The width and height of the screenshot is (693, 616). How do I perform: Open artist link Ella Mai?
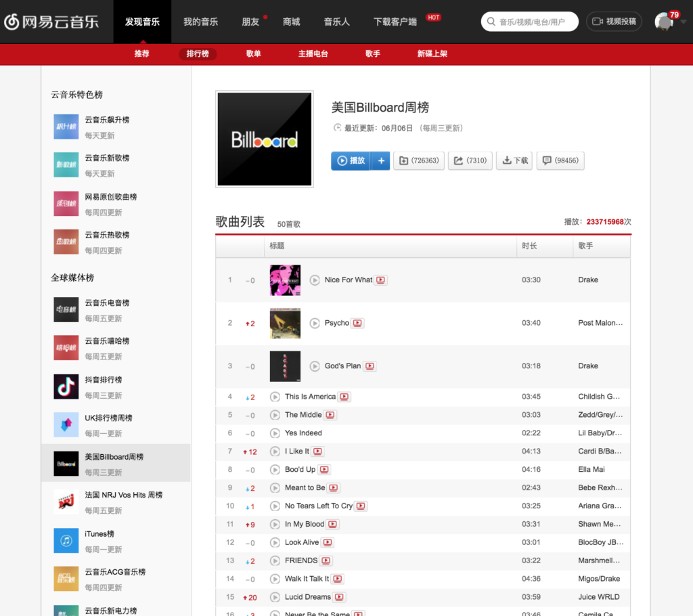[x=591, y=470]
